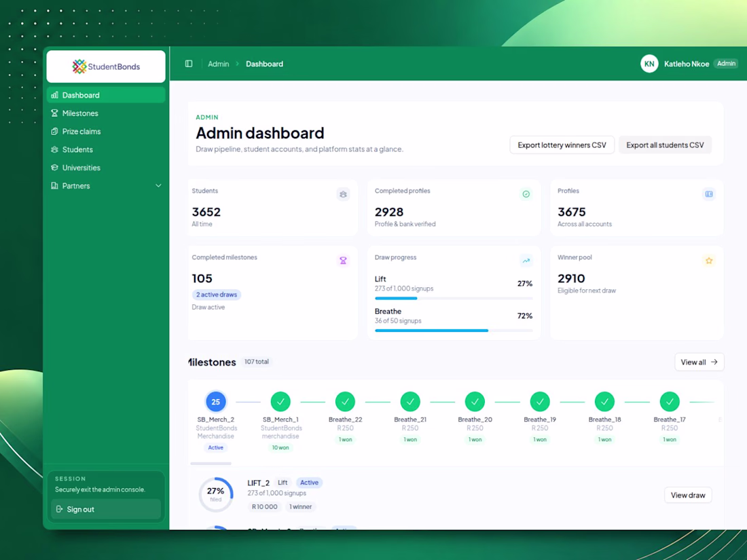Select the Breathe_20 checkmark circle
The height and width of the screenshot is (560, 747).
(x=475, y=402)
